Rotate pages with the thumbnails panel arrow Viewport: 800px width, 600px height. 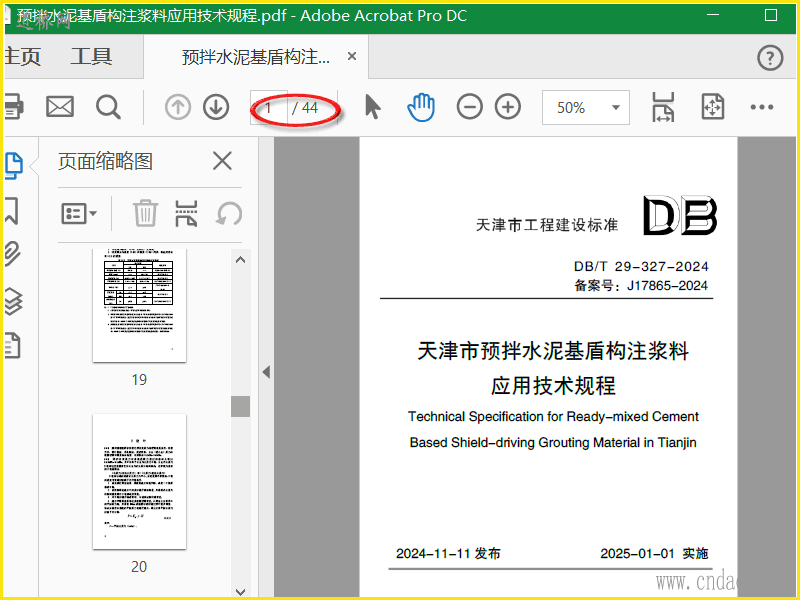click(229, 213)
